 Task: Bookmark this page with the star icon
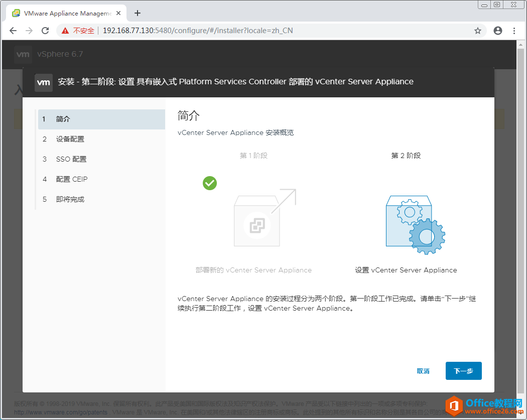coord(478,31)
